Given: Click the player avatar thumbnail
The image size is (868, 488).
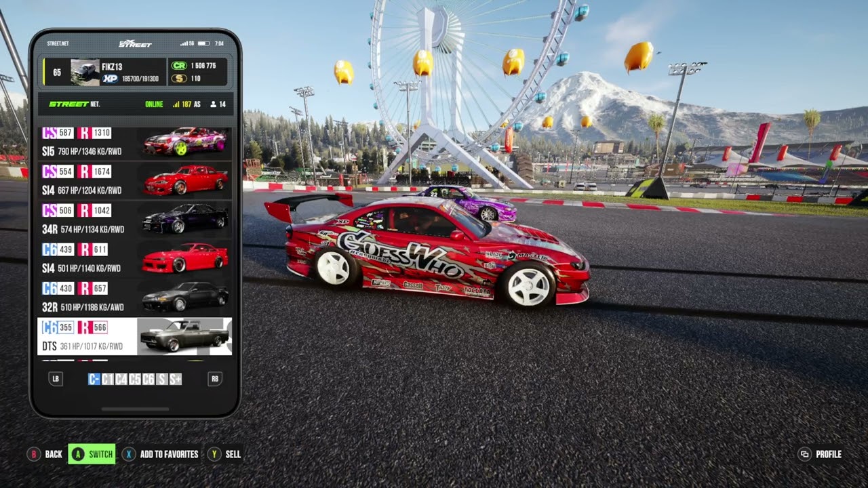Looking at the screenshot, I should point(85,72).
